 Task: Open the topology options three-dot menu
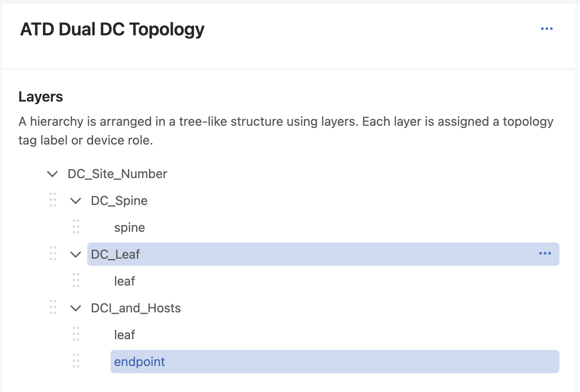546,29
